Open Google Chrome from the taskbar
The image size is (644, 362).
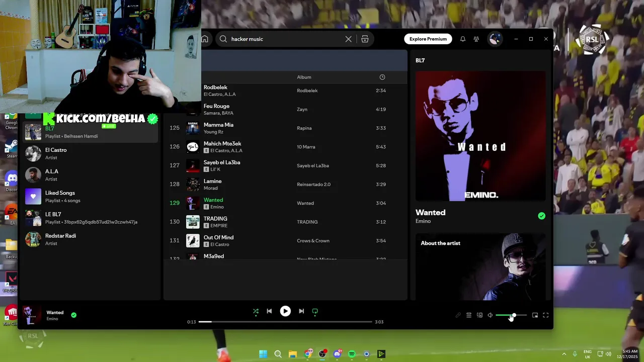(307, 354)
